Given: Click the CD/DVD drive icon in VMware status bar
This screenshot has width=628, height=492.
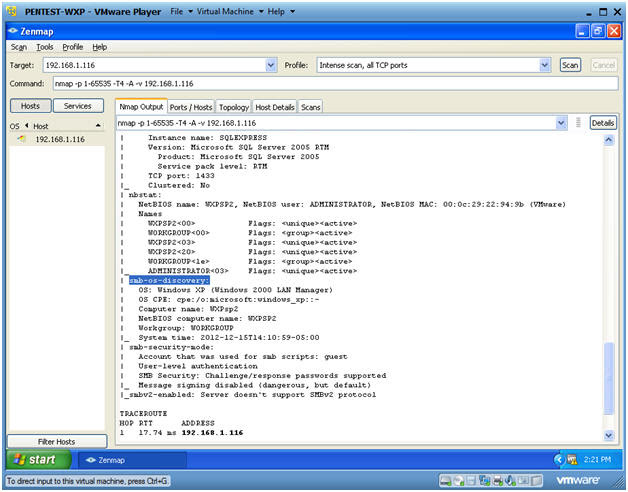Looking at the screenshot, I should click(x=459, y=480).
